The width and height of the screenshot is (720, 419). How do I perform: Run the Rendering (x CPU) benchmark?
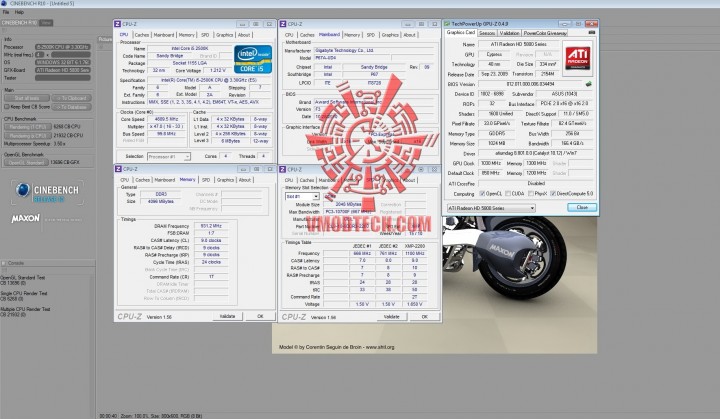27,136
